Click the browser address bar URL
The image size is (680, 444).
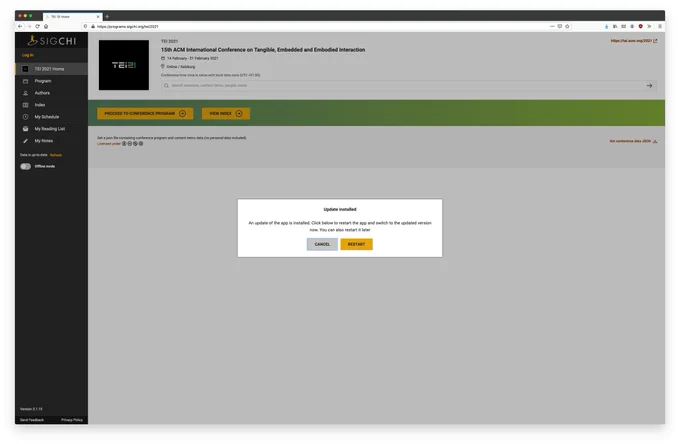(128, 26)
